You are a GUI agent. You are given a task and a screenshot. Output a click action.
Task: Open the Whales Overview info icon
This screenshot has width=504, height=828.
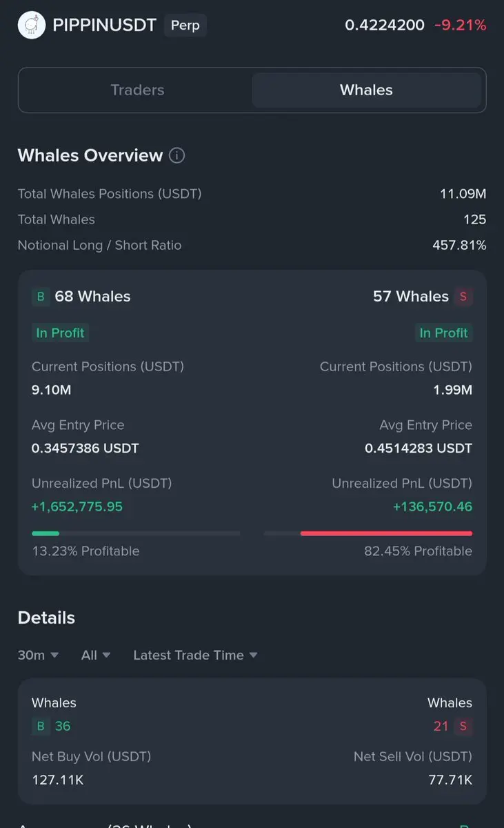click(x=177, y=155)
